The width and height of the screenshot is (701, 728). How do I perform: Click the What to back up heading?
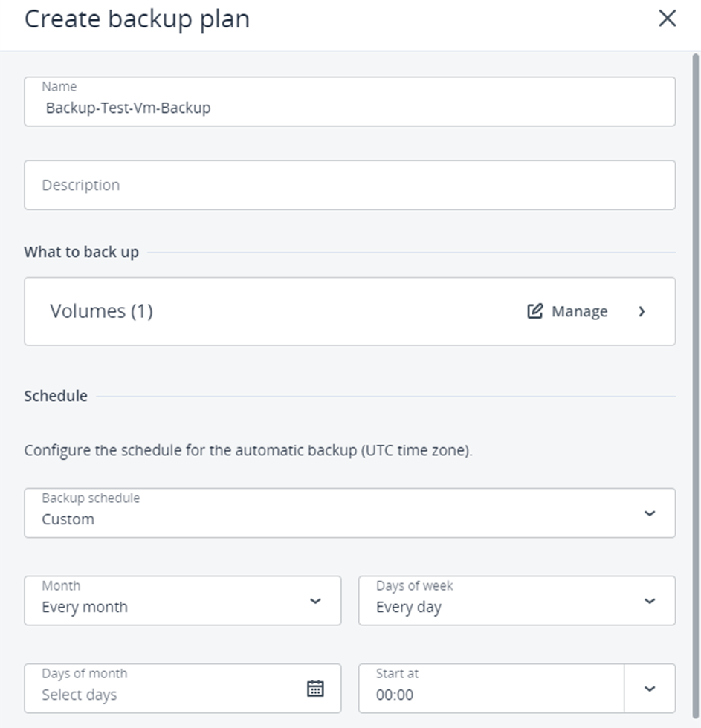(x=81, y=252)
